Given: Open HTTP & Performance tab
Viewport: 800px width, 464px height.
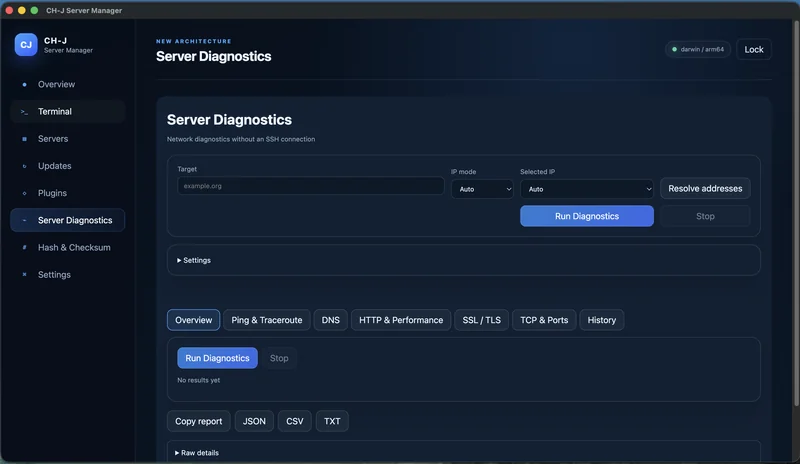Looking at the screenshot, I should pyautogui.click(x=401, y=320).
